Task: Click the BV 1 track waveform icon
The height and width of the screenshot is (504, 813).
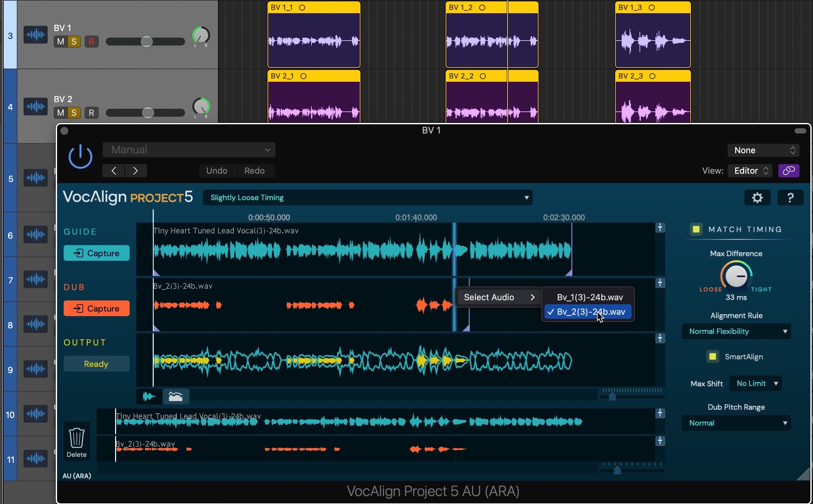Action: (x=35, y=35)
